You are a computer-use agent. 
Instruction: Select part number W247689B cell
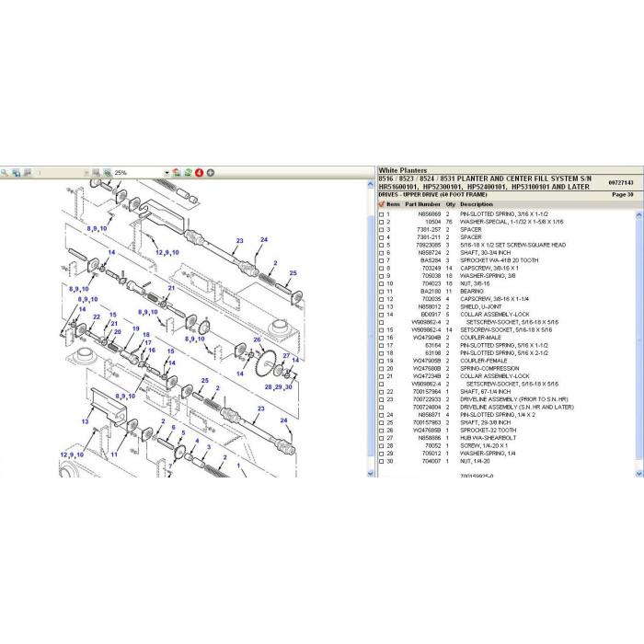(427, 431)
